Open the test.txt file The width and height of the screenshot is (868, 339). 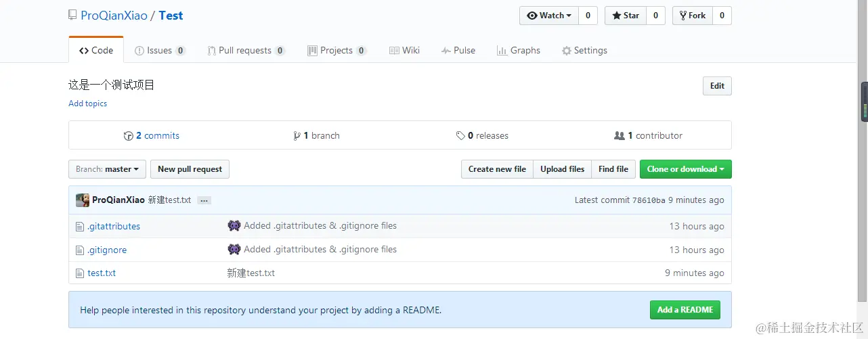(102, 273)
